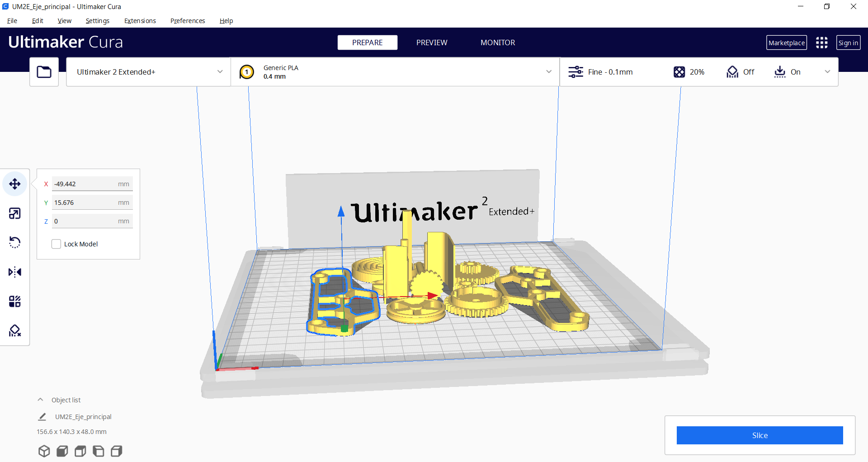
Task: Select the Mirror tool icon
Action: pos(15,272)
